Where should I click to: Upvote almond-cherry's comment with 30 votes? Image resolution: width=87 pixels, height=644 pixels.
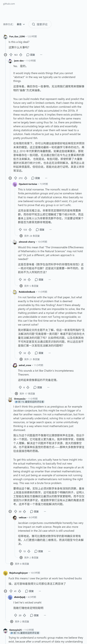point(20,279)
